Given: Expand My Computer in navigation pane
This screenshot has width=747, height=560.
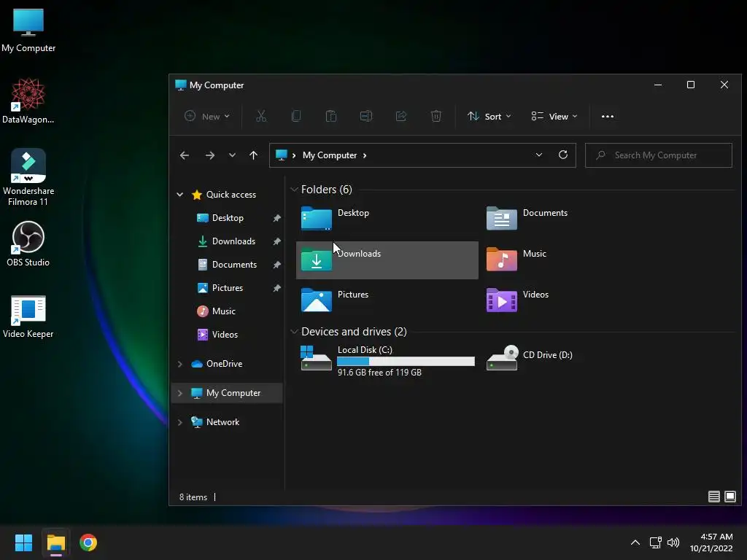Looking at the screenshot, I should point(180,393).
